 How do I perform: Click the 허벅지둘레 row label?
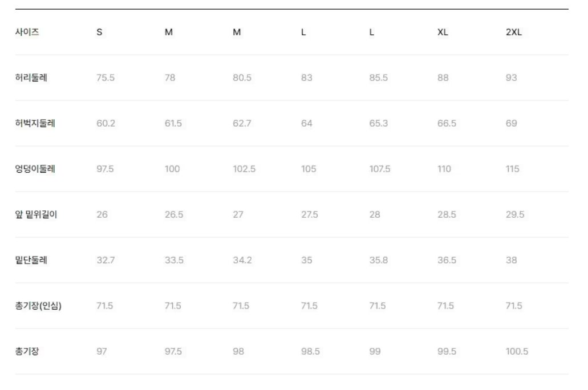click(35, 123)
